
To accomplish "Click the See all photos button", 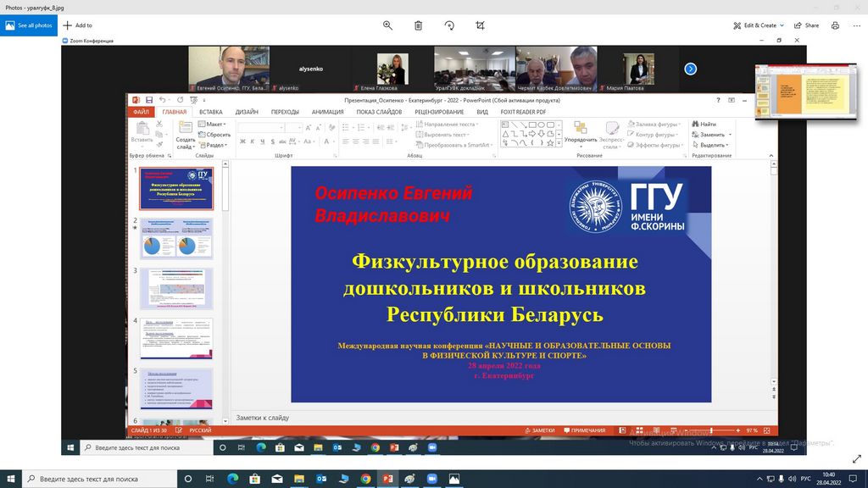I will [x=29, y=25].
